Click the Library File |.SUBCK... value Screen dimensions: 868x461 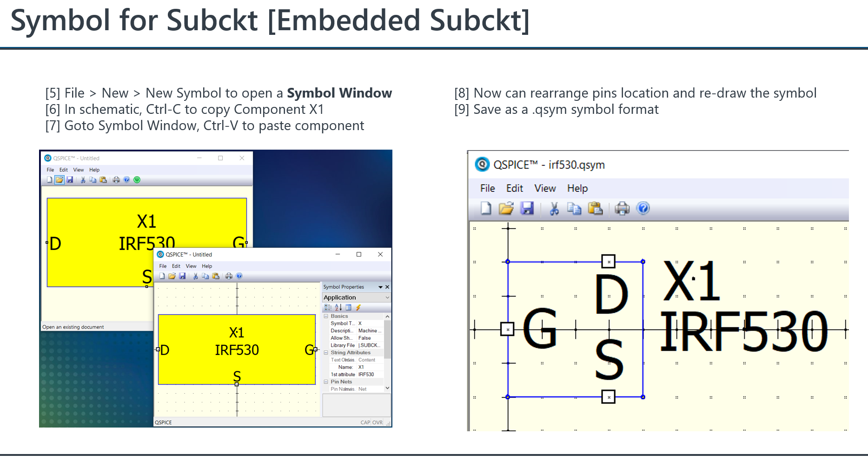370,345
